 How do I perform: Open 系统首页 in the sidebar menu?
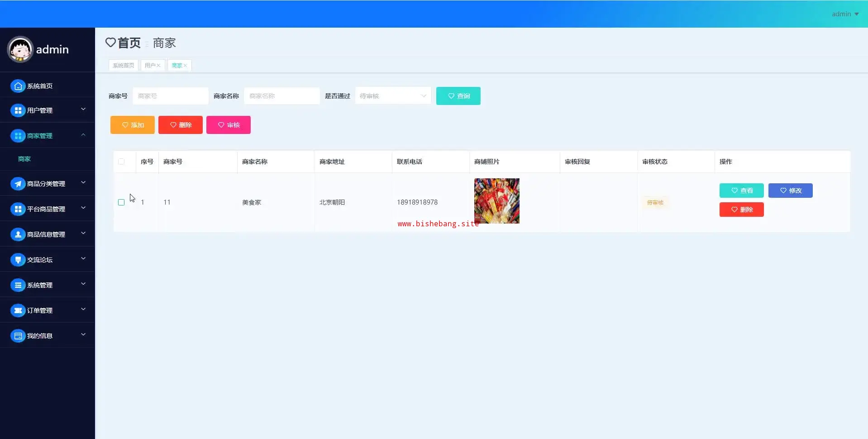coord(48,86)
